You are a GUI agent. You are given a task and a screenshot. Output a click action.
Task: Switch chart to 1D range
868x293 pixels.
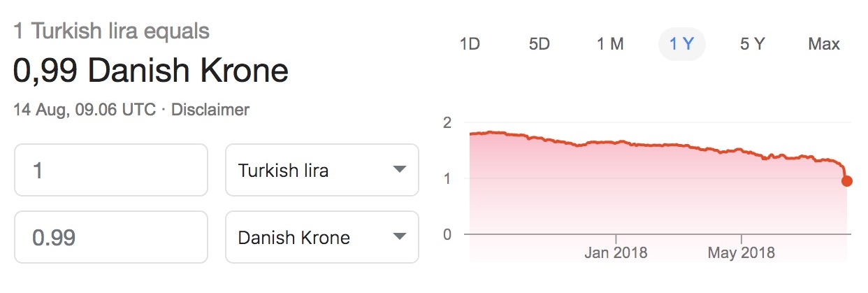click(470, 45)
